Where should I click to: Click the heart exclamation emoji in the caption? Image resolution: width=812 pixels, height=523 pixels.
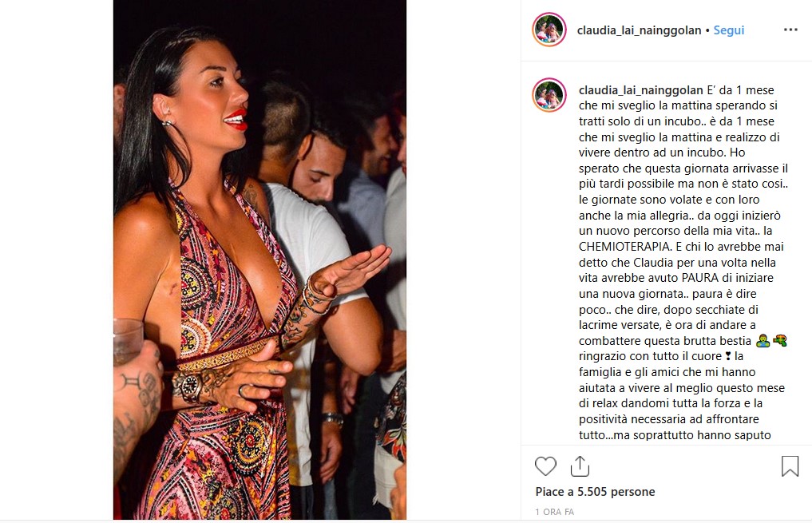pyautogui.click(x=728, y=356)
